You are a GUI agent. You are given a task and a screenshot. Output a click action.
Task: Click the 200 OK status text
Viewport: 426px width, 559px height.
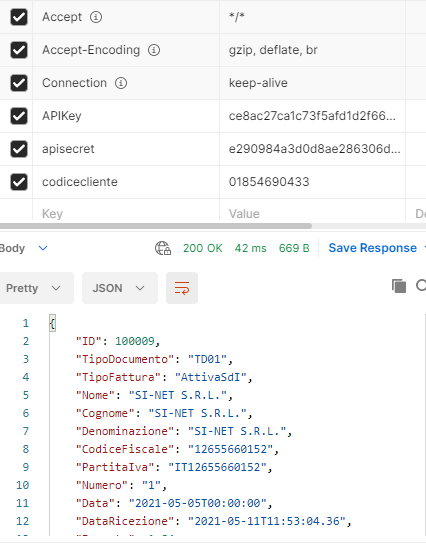[x=202, y=248]
